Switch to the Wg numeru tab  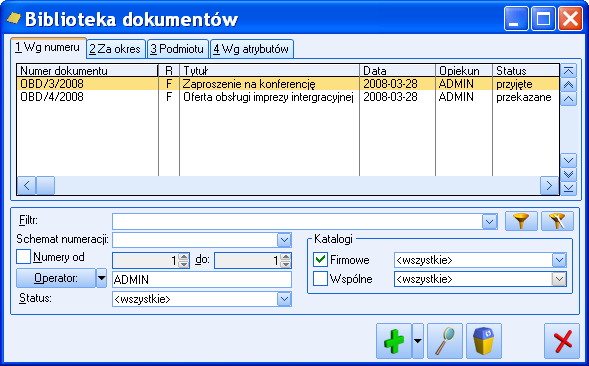(x=48, y=48)
